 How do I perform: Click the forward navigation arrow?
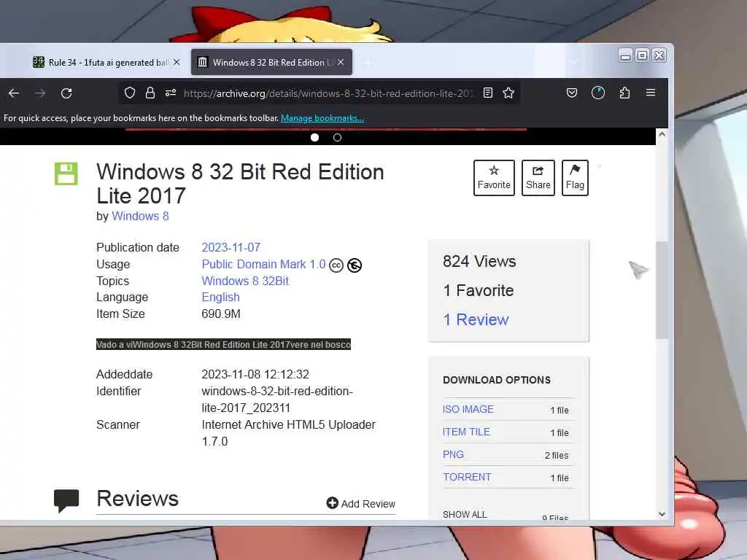[40, 93]
